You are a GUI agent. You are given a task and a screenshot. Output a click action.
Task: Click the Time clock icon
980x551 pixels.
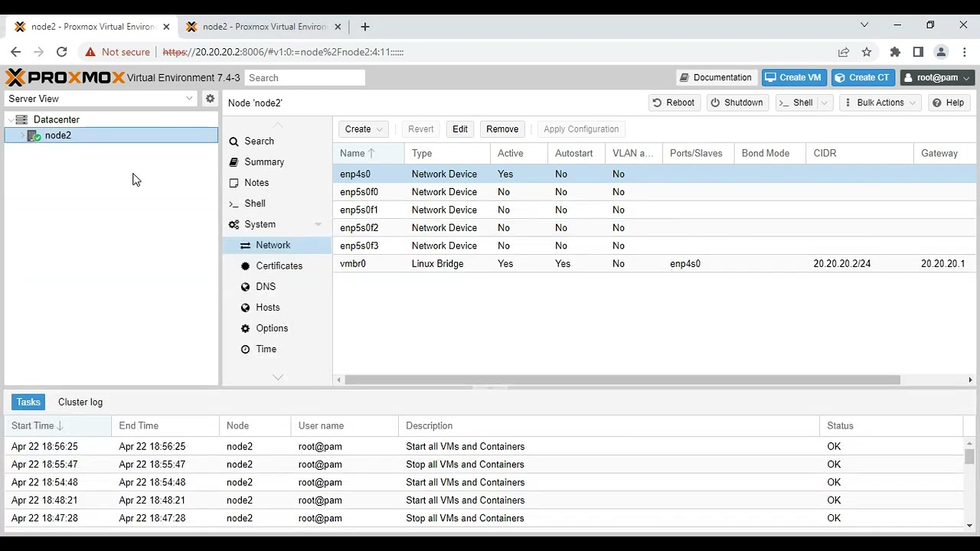tap(245, 349)
